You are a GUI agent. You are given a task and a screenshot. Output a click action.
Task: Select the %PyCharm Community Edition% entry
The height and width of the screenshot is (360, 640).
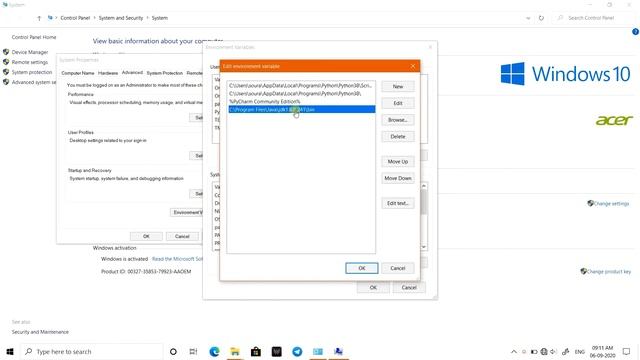coord(301,101)
